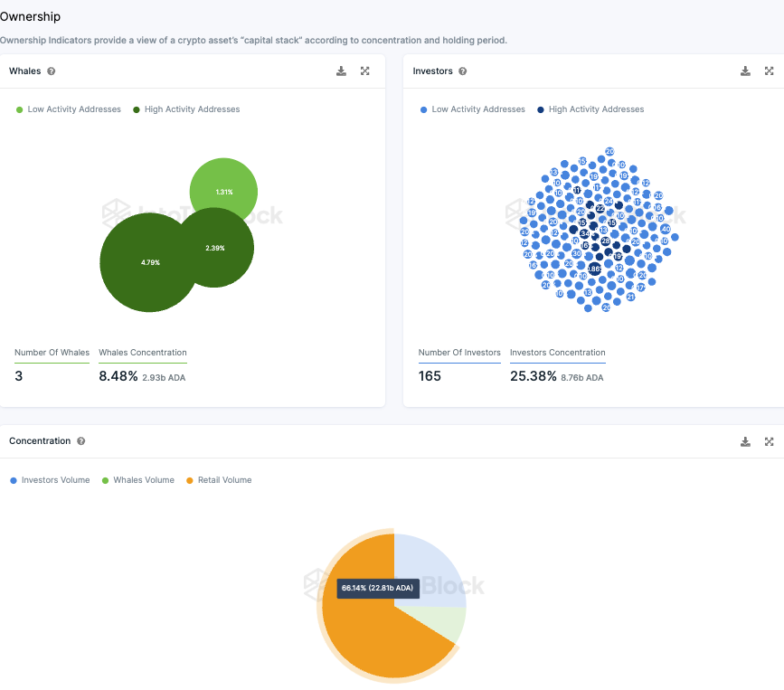Viewport: 784px width, 690px height.
Task: Toggle Investors Volume legend item
Action: pyautogui.click(x=50, y=480)
